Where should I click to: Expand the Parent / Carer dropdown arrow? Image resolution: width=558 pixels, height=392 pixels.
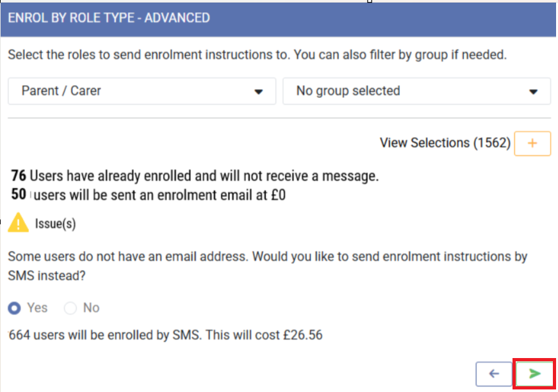pyautogui.click(x=259, y=92)
